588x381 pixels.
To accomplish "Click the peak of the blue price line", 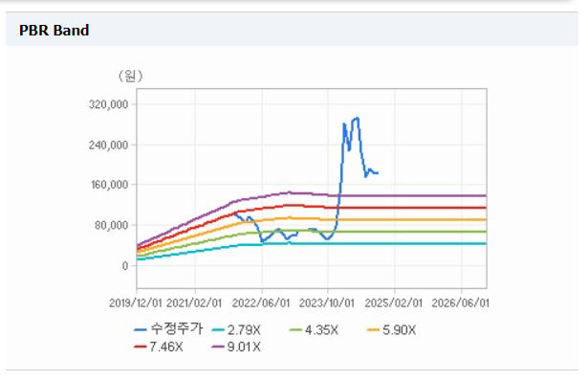I will [357, 119].
